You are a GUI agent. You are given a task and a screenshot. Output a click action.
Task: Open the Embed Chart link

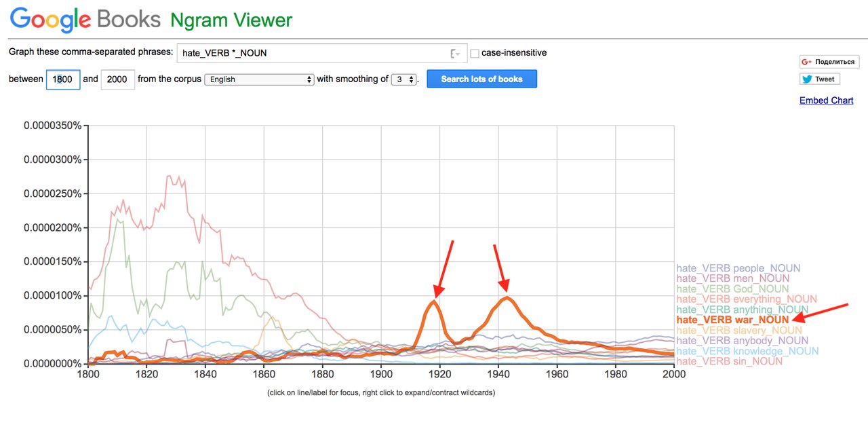[x=826, y=100]
